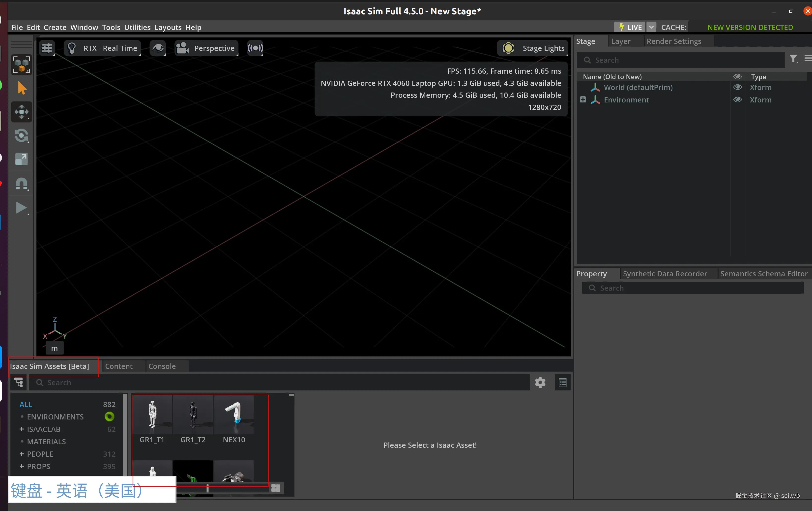
Task: Toggle the Snap magnet tool
Action: [x=22, y=184]
